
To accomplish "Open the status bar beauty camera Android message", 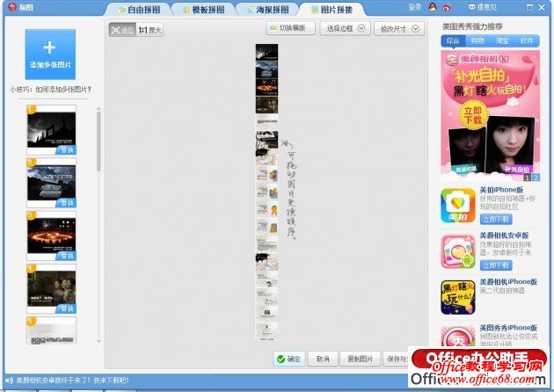I will pyautogui.click(x=72, y=381).
